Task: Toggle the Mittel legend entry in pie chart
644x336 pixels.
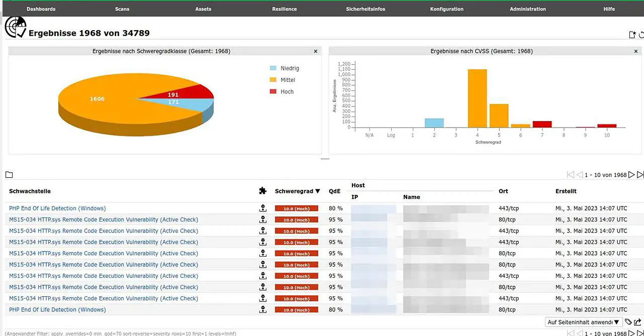Action: (x=287, y=80)
